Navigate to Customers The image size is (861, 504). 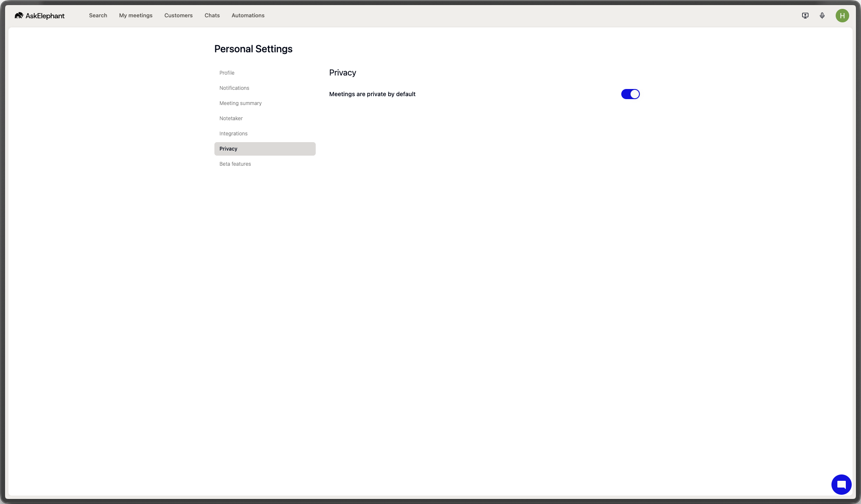click(179, 16)
